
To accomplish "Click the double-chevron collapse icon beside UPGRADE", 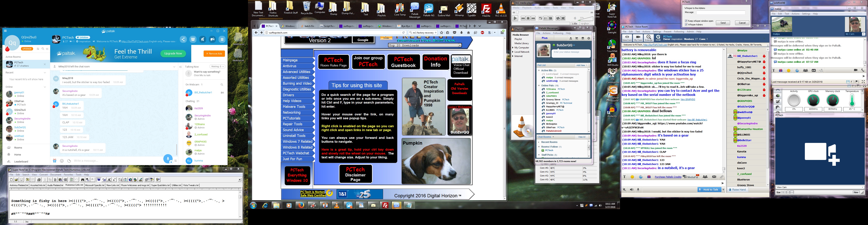I will 47,49.
